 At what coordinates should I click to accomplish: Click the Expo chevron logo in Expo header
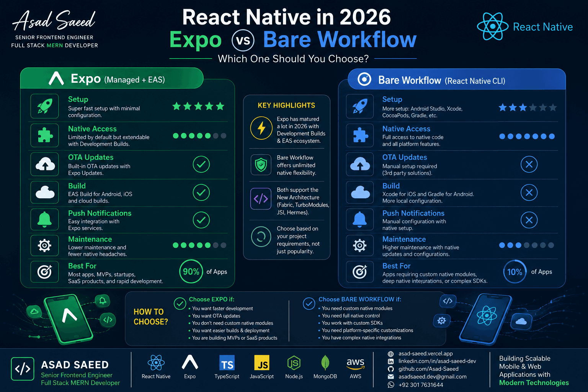point(56,78)
